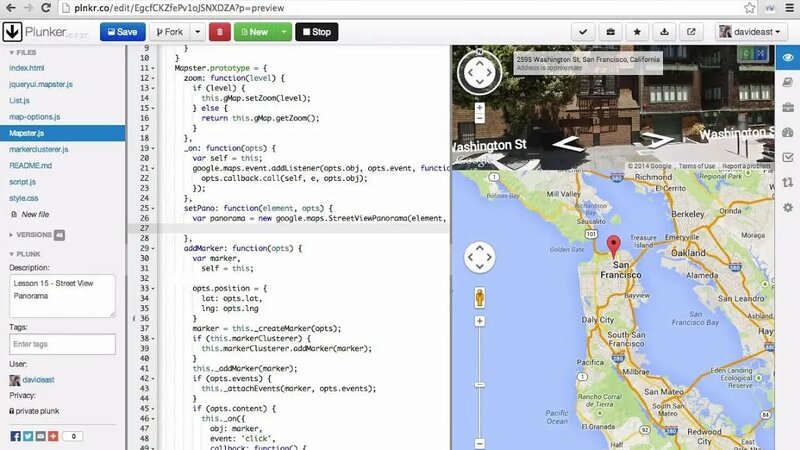Image resolution: width=800 pixels, height=450 pixels.
Task: Save the plunk
Action: 122,32
